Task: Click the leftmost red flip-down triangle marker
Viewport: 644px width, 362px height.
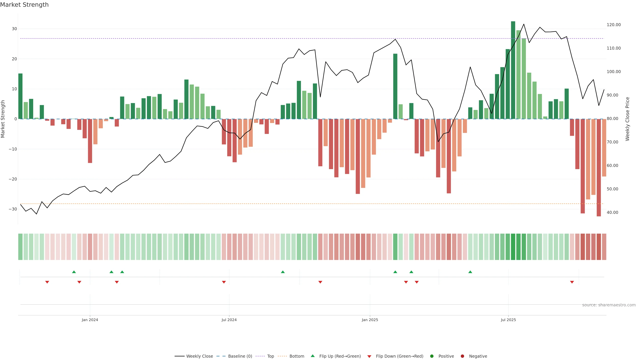Action: click(x=47, y=282)
